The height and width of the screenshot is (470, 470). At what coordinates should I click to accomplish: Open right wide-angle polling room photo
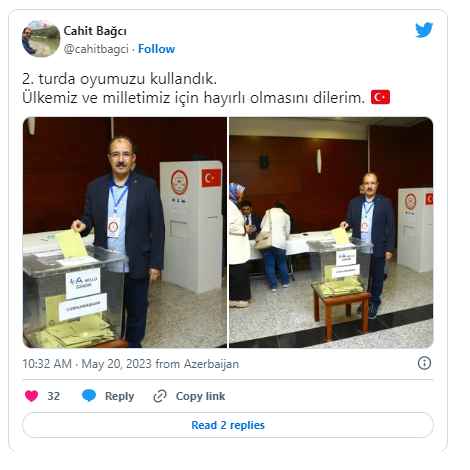331,232
